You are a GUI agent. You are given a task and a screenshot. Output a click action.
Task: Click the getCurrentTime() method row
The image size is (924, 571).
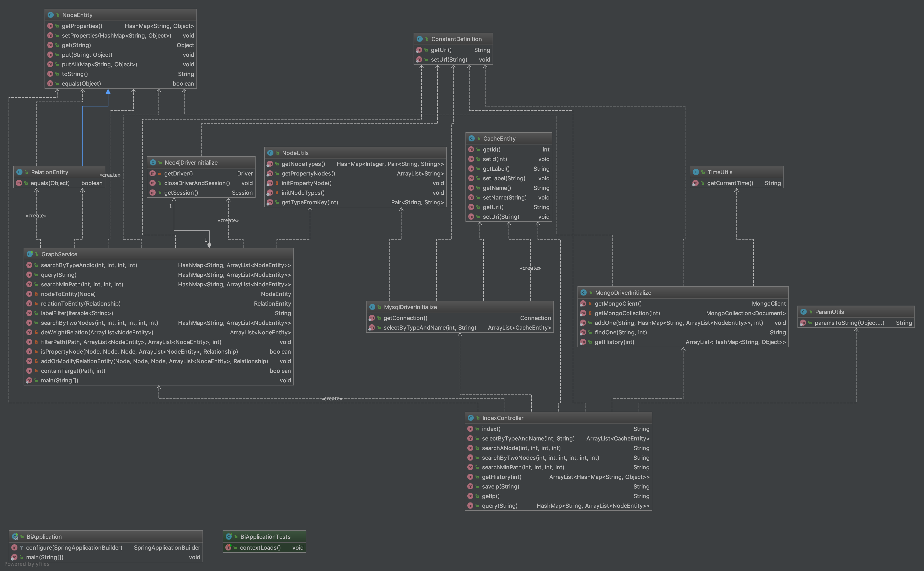coord(730,183)
